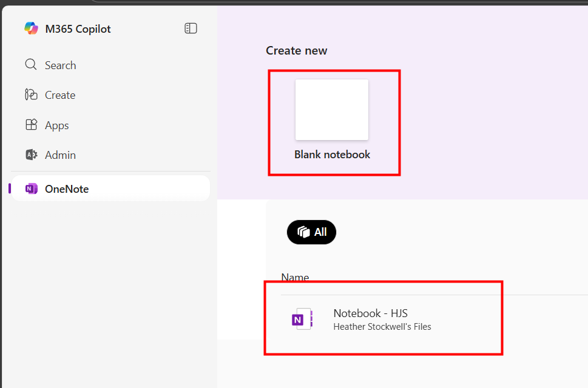Click the M365 Copilot logo icon
588x388 pixels.
click(x=31, y=28)
